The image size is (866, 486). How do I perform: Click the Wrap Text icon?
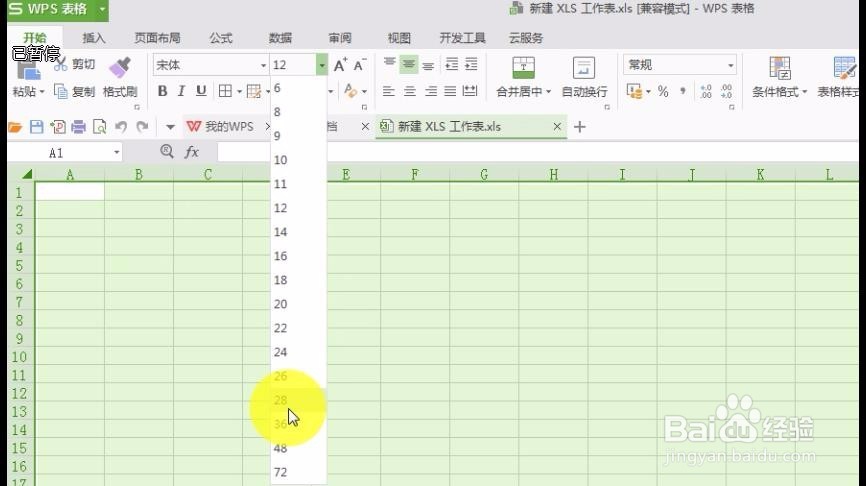pos(583,67)
